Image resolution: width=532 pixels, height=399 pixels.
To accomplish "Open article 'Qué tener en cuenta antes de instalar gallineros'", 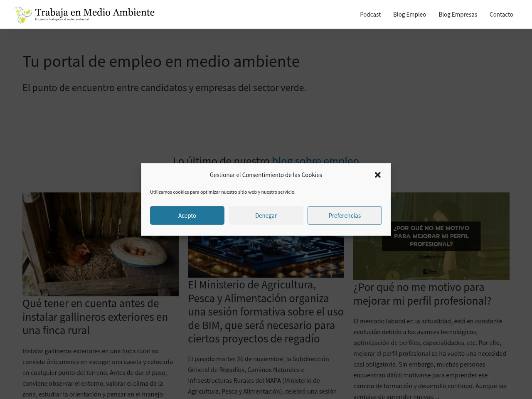I will coord(95,317).
